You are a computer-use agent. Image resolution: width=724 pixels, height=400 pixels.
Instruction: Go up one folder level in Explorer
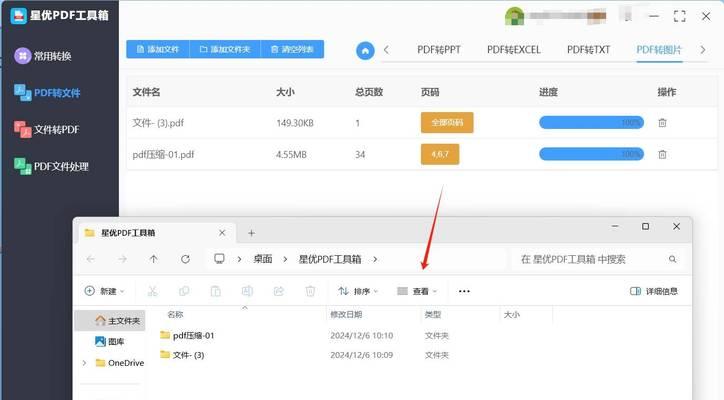pos(154,259)
